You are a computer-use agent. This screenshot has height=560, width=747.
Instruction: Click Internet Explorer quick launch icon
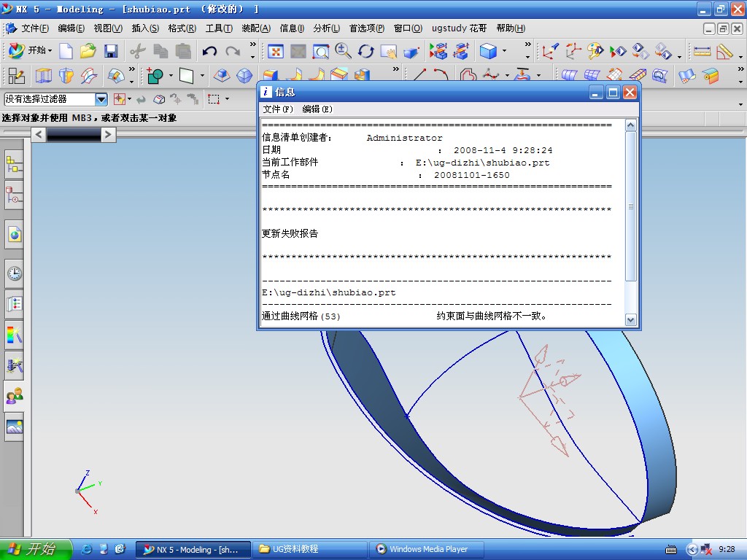pos(87,549)
